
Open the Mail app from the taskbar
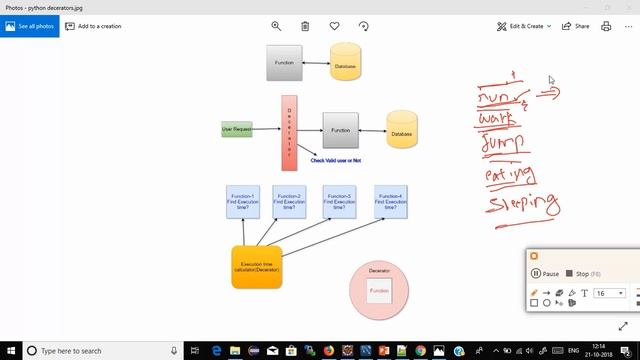tap(272, 351)
